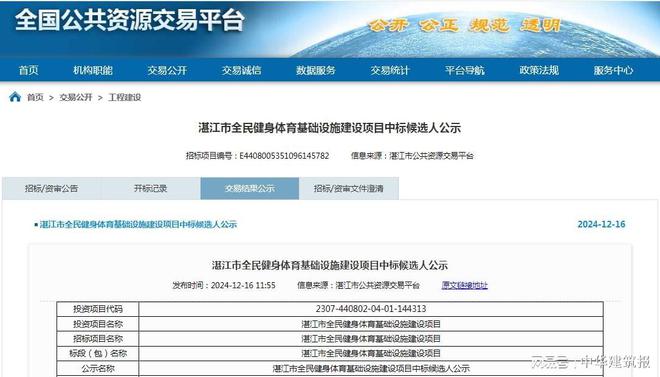
Task: Go to 政策法规 navigation item
Action: point(539,70)
